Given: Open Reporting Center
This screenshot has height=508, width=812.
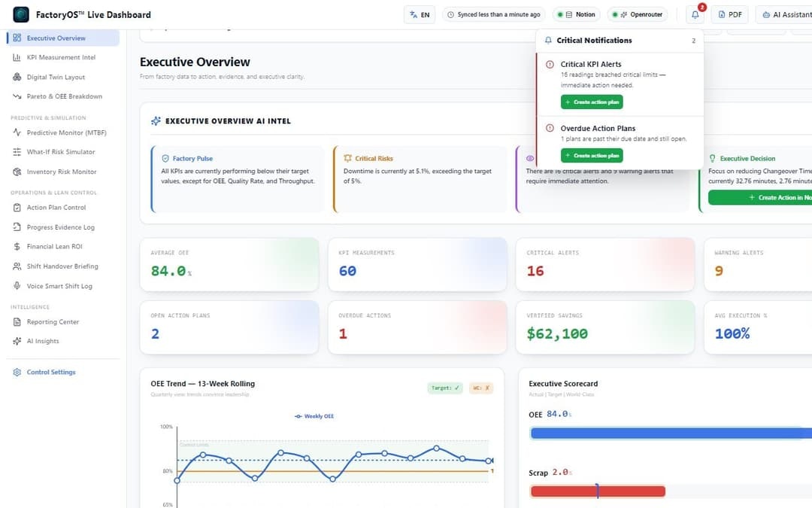Looking at the screenshot, I should [63, 322].
